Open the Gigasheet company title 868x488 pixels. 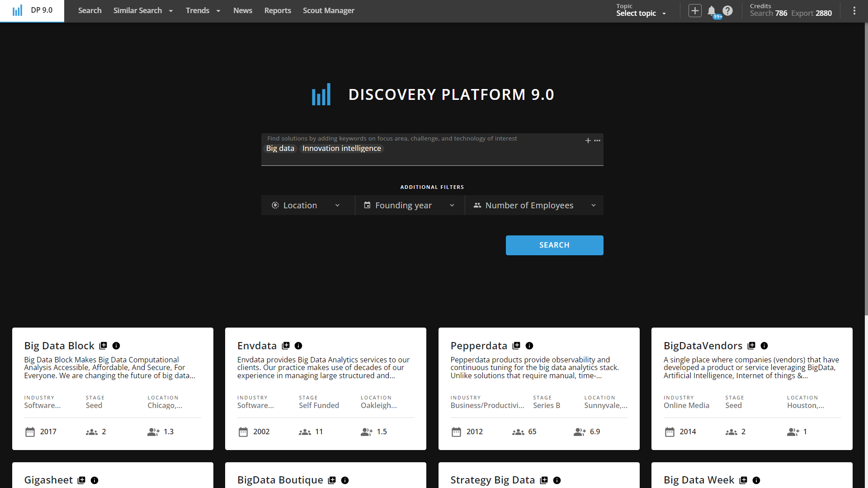(48, 480)
